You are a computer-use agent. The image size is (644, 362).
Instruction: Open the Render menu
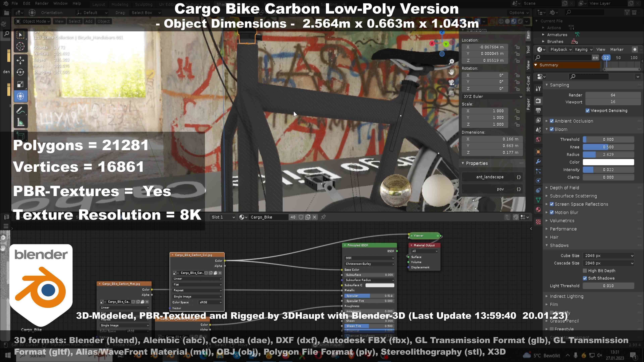coord(42,4)
